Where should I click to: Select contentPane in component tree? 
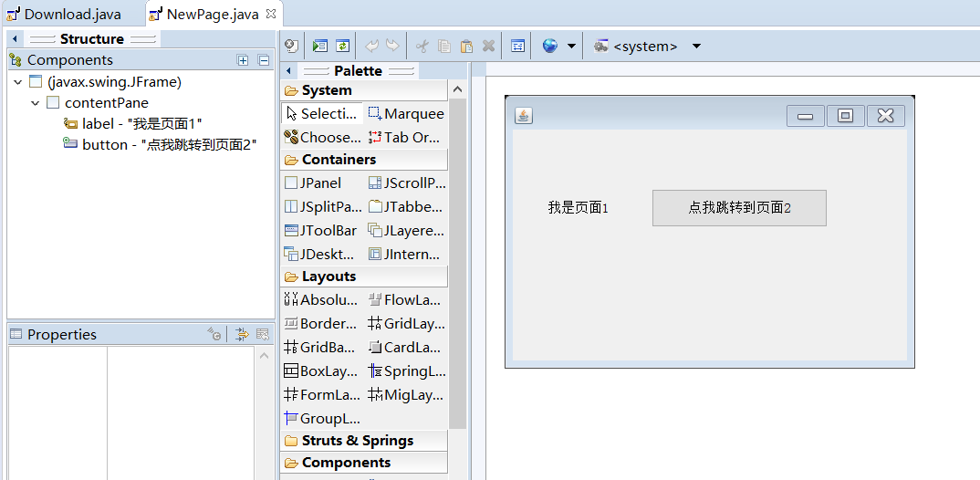point(99,102)
